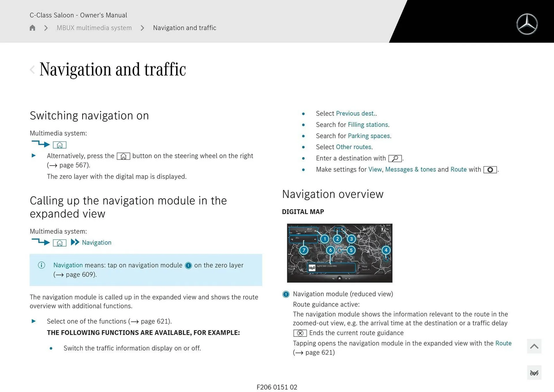Open settings via the gear icon
Screen dimensions: 554x392
pos(490,170)
